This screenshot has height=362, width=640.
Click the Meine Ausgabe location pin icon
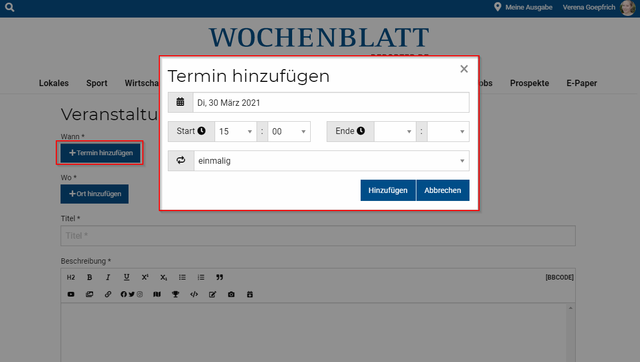497,7
